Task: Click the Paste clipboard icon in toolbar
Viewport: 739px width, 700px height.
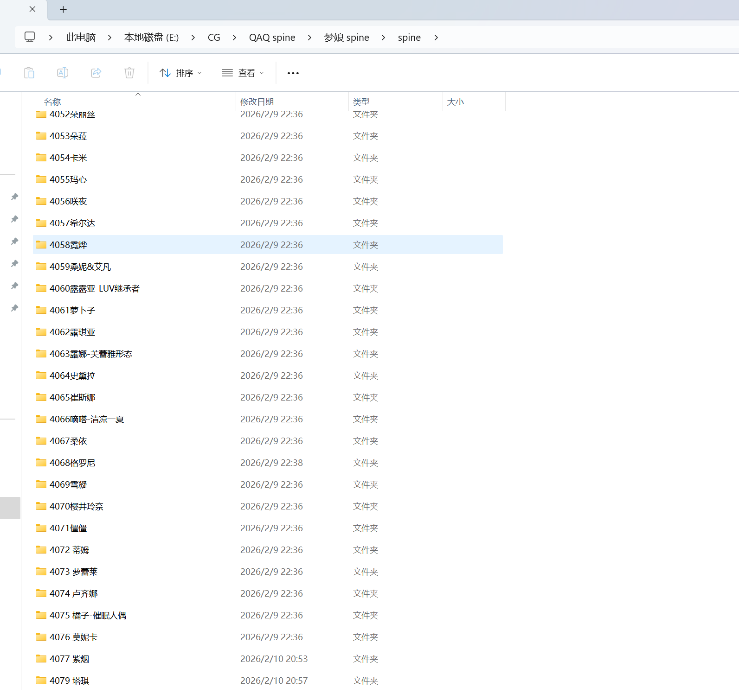Action: click(29, 73)
